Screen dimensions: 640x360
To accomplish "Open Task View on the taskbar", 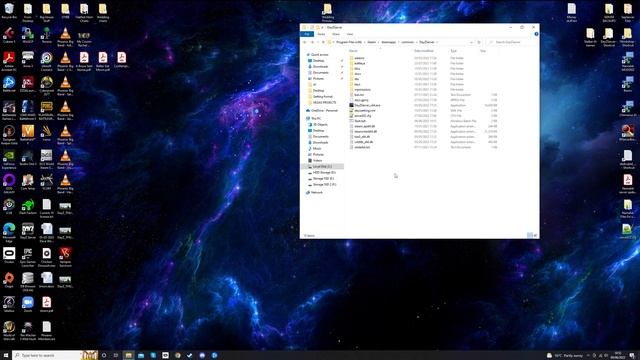I will coord(116,355).
